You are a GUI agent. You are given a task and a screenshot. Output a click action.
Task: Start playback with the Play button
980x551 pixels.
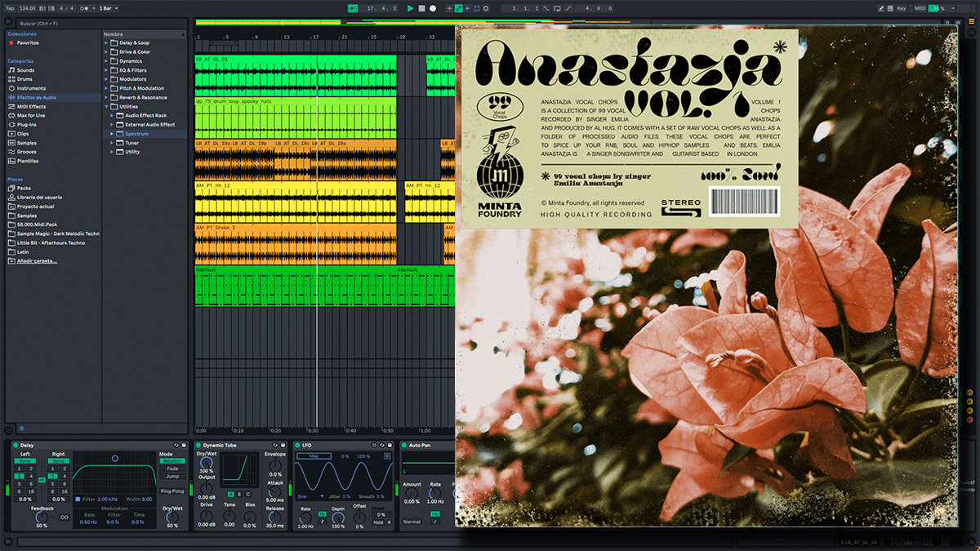(x=410, y=8)
